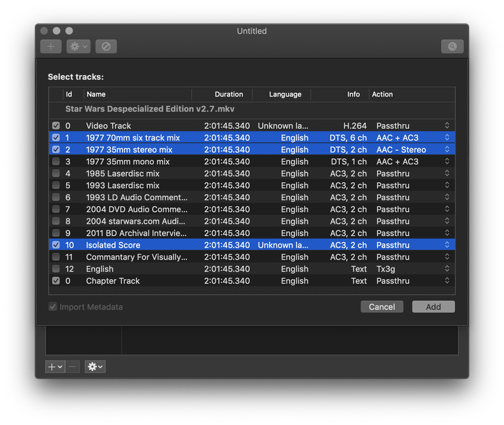Click the Id column header
This screenshot has height=425, width=504.
pyautogui.click(x=73, y=94)
